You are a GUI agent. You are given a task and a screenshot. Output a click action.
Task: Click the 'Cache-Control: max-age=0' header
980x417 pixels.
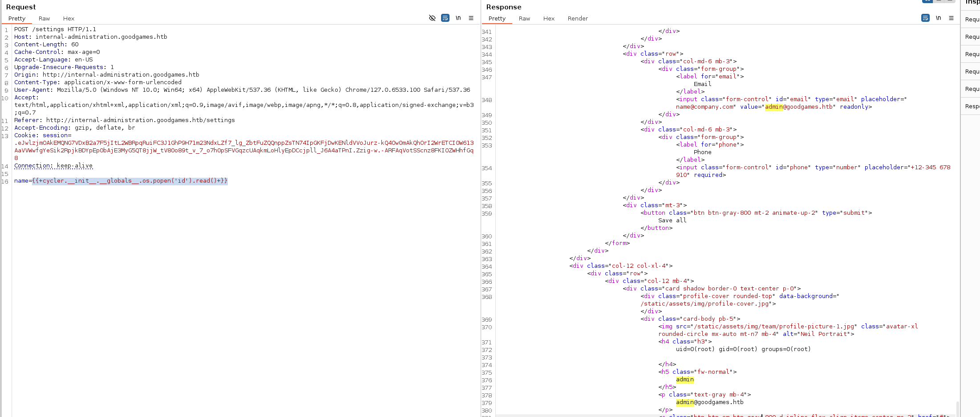[x=57, y=52]
